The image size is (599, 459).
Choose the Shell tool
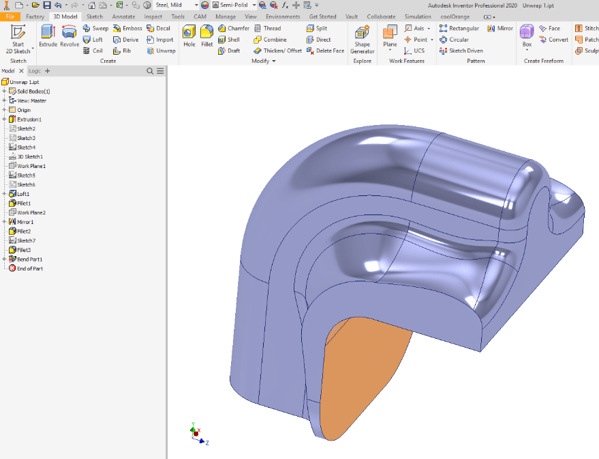point(229,39)
